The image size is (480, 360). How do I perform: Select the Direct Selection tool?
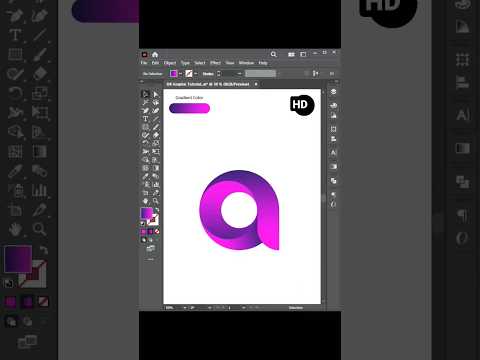[156, 94]
